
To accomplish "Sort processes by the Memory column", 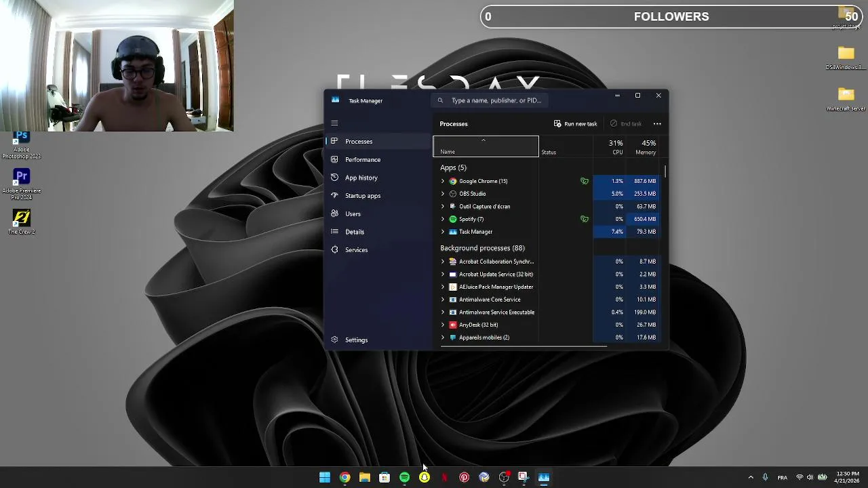I will click(x=643, y=146).
